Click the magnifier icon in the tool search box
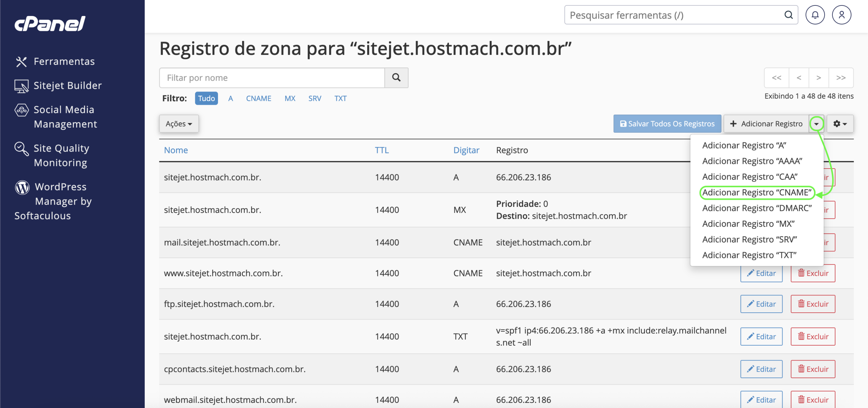 click(788, 15)
